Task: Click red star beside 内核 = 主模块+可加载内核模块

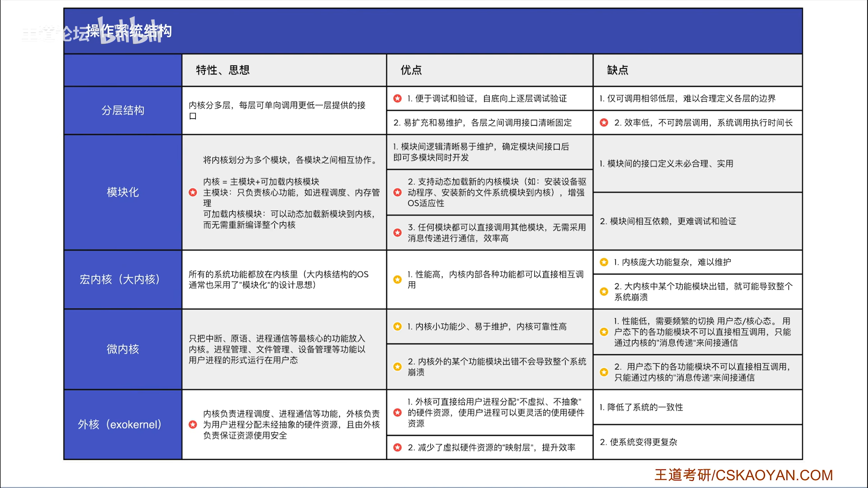Action: 193,192
